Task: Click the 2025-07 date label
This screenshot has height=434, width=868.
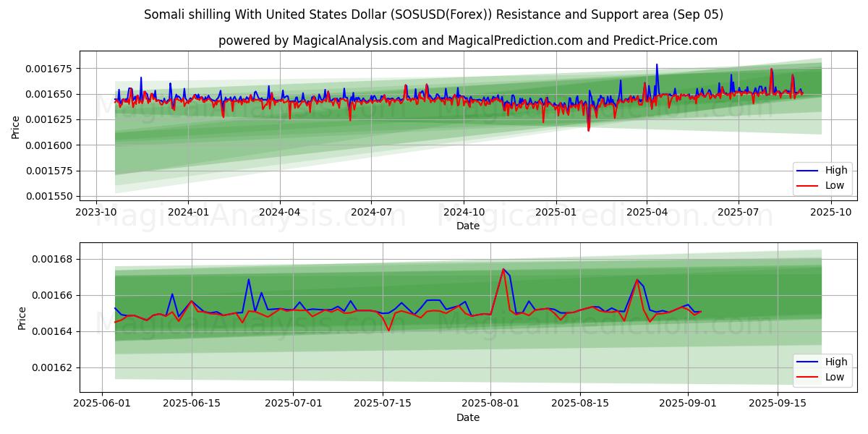Action: 739,213
